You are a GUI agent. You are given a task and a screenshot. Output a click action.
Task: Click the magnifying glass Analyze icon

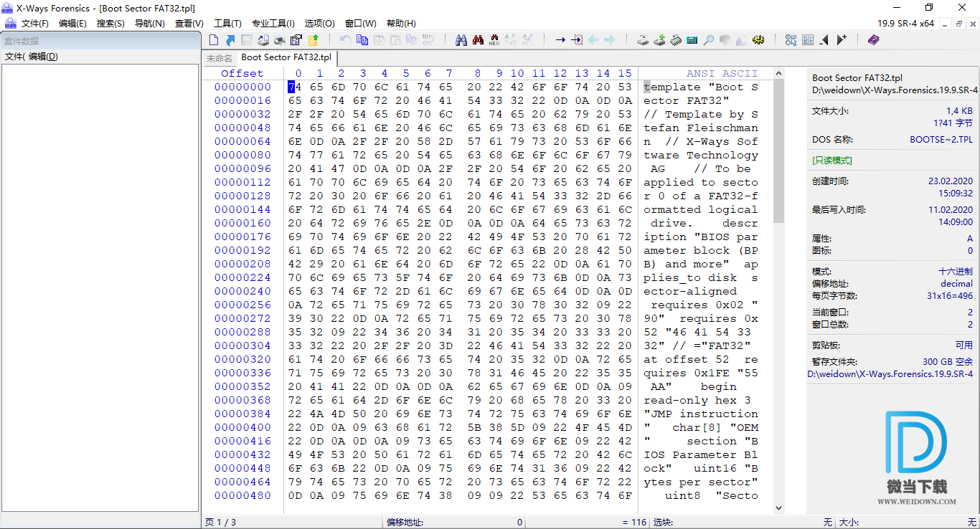click(x=709, y=40)
